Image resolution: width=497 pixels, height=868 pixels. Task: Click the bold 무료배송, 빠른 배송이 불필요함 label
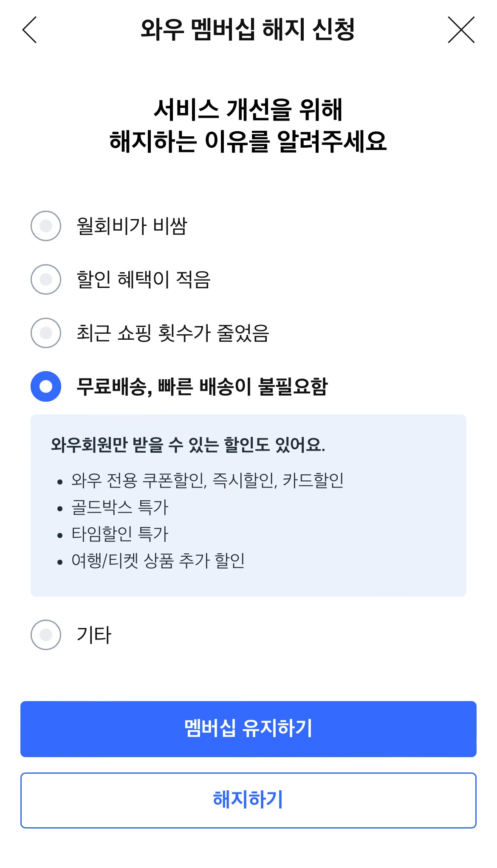click(202, 386)
